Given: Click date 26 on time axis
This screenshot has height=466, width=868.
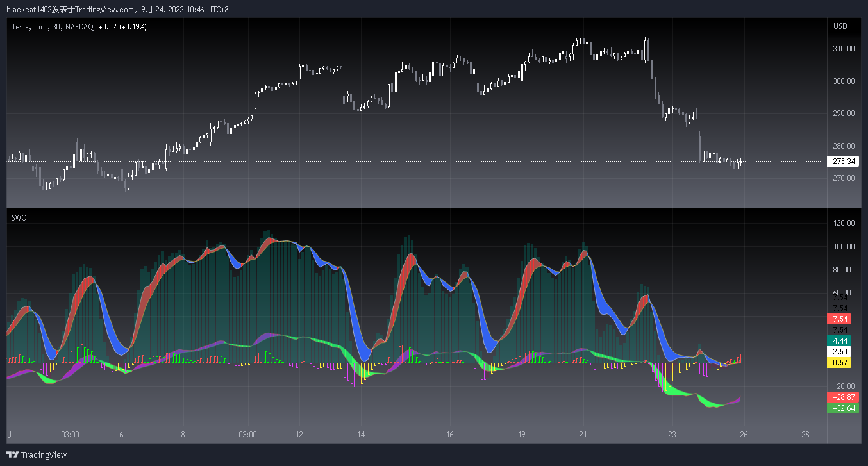Looking at the screenshot, I should [x=744, y=435].
